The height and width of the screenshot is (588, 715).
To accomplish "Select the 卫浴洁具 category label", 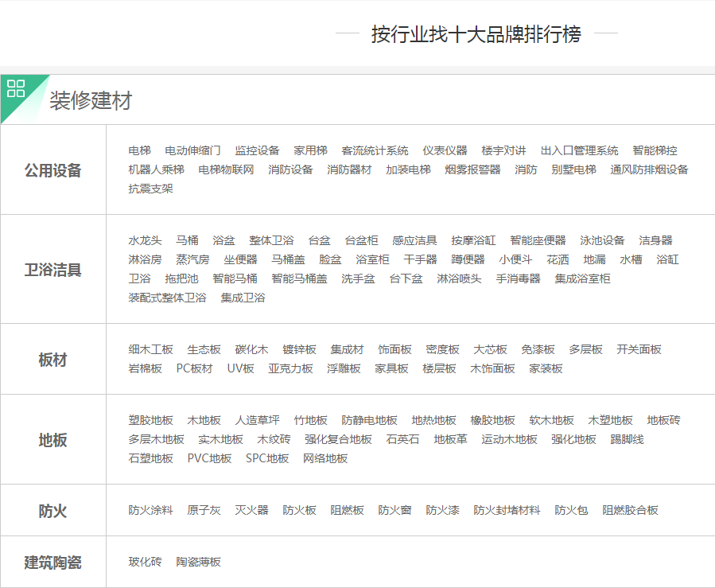I will pos(52,270).
